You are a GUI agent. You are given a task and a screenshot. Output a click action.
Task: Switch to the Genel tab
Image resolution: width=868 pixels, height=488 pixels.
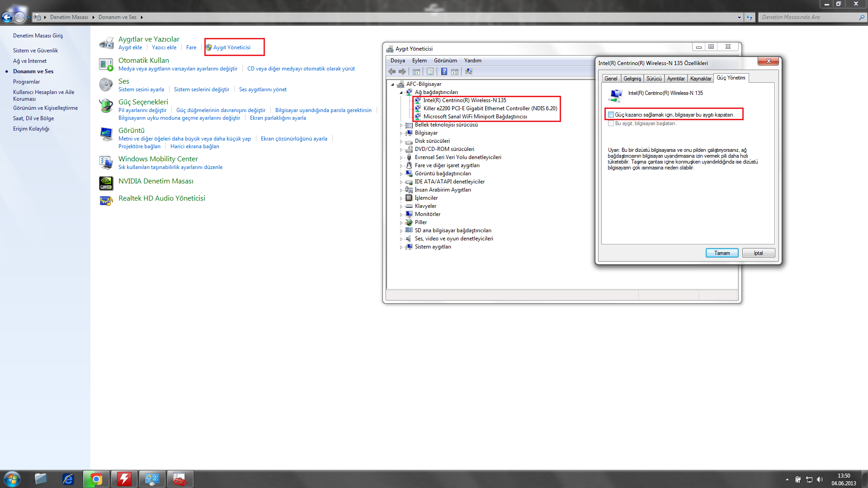point(611,79)
